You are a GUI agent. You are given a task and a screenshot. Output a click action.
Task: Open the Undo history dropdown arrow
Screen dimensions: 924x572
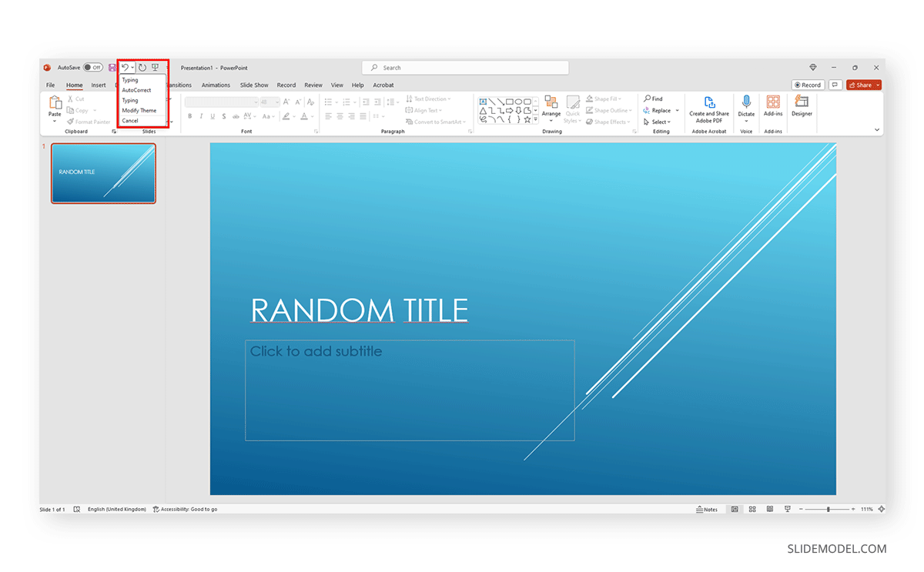click(x=133, y=68)
